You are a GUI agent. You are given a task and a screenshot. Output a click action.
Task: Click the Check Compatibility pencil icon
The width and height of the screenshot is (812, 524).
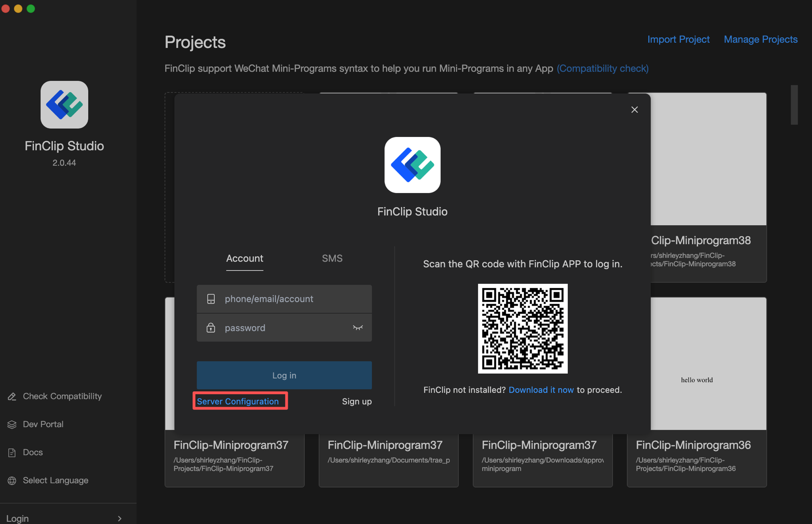[12, 396]
